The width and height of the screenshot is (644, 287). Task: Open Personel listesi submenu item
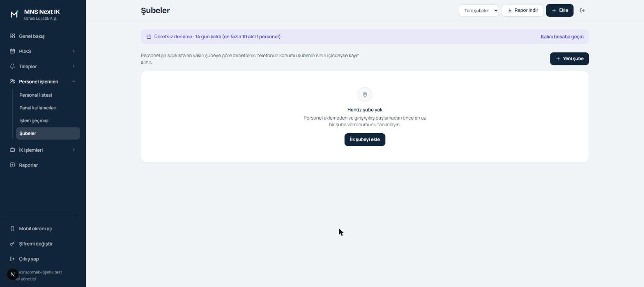(48, 95)
